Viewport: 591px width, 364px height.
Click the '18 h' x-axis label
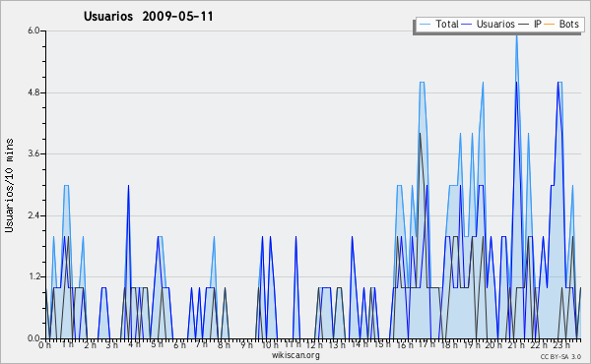click(x=449, y=344)
